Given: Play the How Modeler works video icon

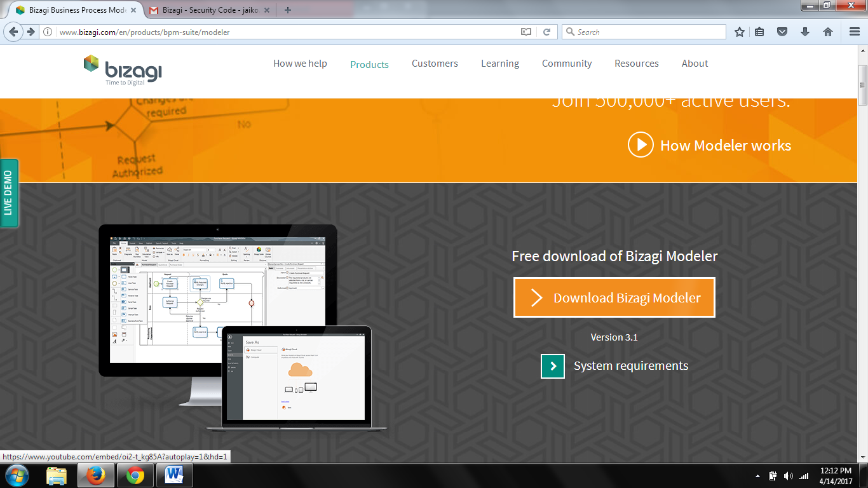Looking at the screenshot, I should pos(641,145).
